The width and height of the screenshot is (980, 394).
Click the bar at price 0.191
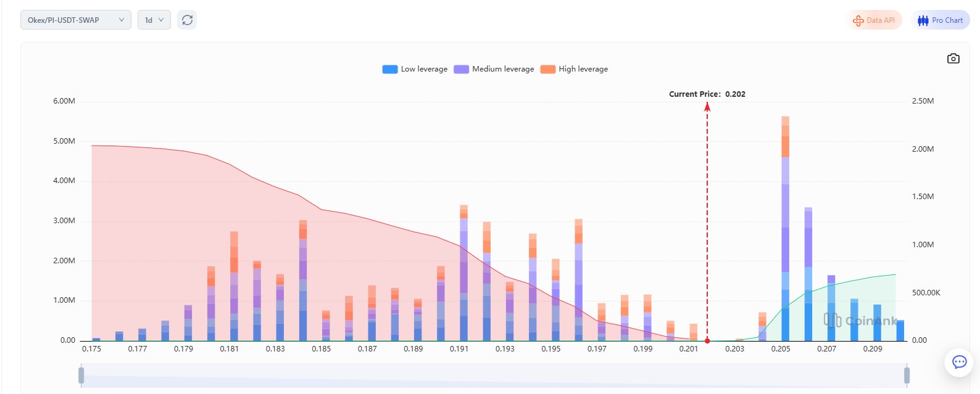click(463, 273)
